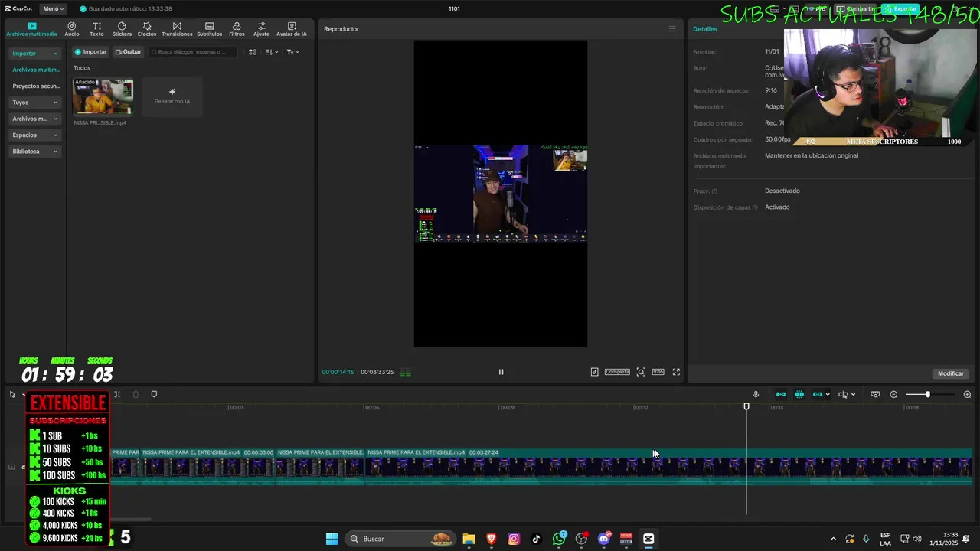The height and width of the screenshot is (551, 980).
Task: Expand the Importar sidebar section
Action: coord(35,54)
